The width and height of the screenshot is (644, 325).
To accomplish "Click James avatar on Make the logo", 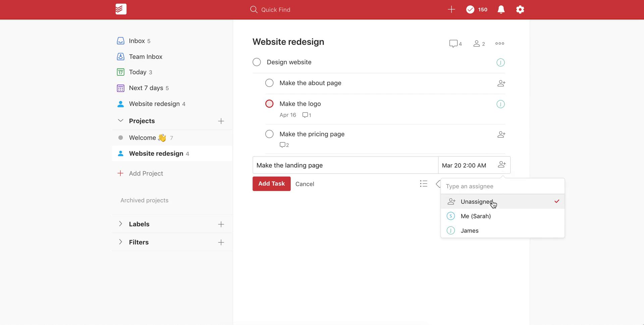I will click(500, 104).
